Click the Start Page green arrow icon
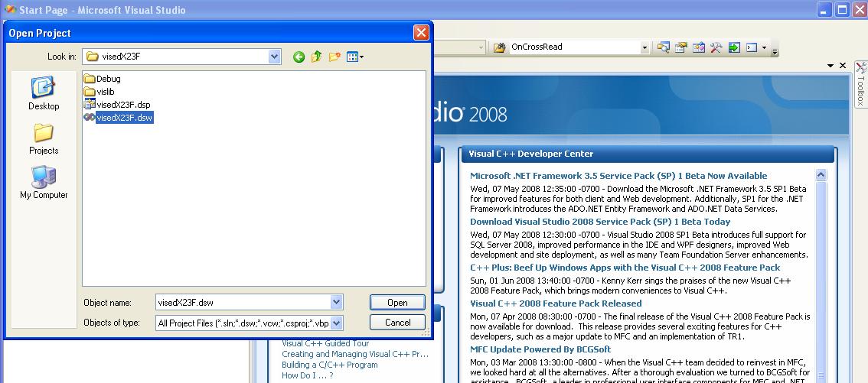Viewport: 868px width, 383px height. coord(734,47)
